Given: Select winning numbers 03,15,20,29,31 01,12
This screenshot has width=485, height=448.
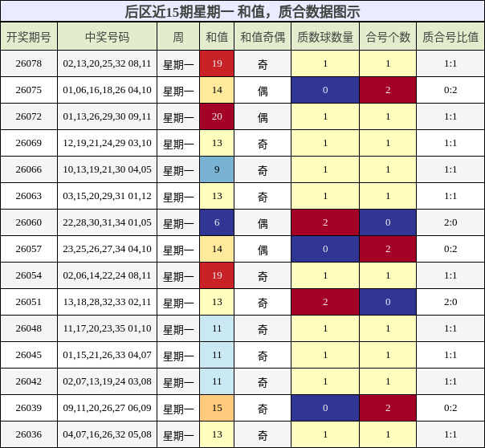Looking at the screenshot, I should tap(107, 196).
